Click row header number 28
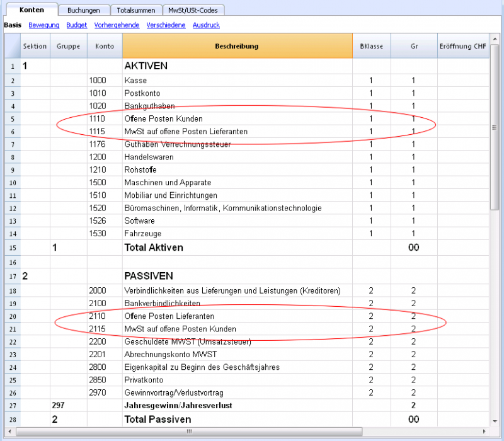Screen dimensions: 504x441 (x=13, y=420)
